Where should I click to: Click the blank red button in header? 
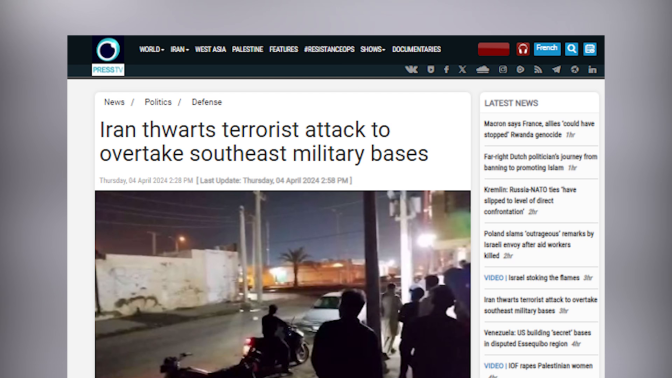tap(494, 49)
